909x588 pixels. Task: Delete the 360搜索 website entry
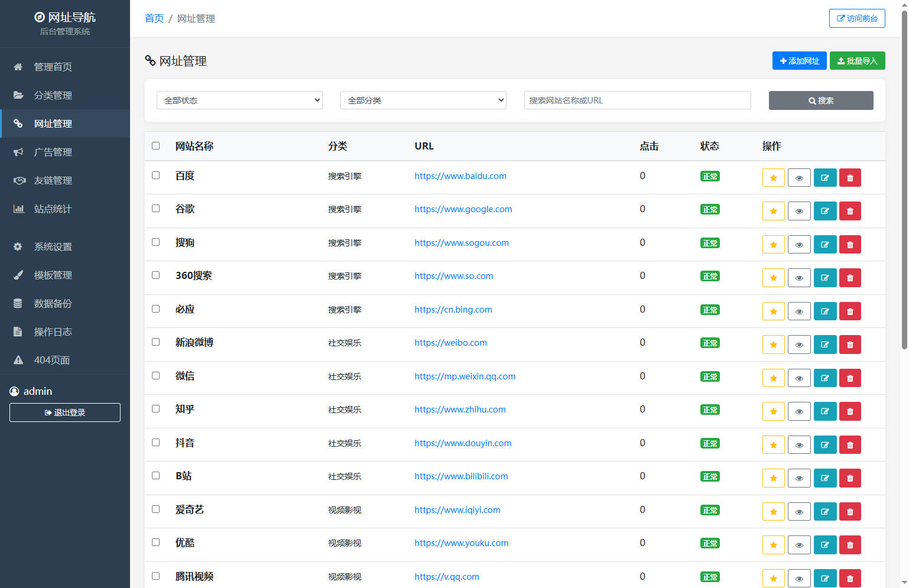pos(850,278)
